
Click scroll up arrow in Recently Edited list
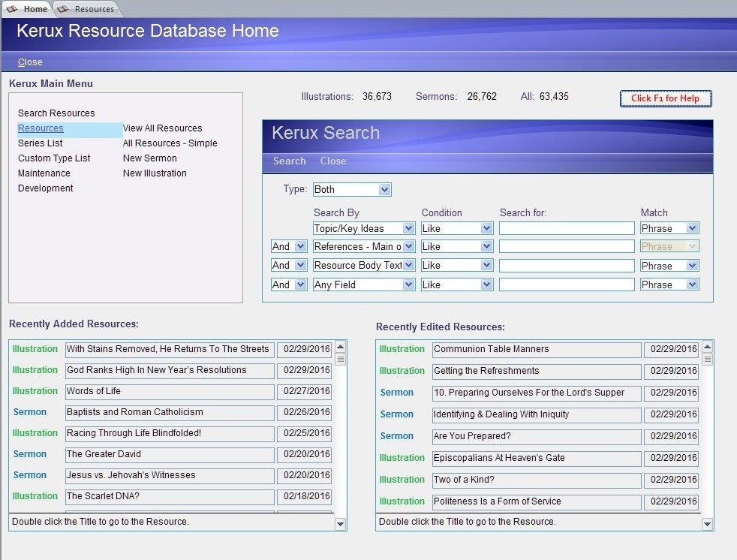[708, 347]
